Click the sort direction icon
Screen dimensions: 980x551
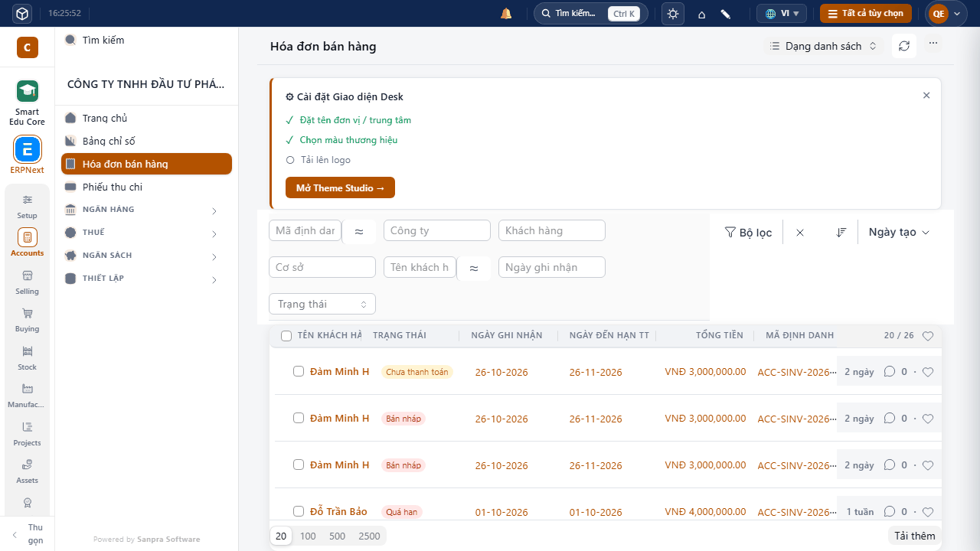tap(841, 232)
